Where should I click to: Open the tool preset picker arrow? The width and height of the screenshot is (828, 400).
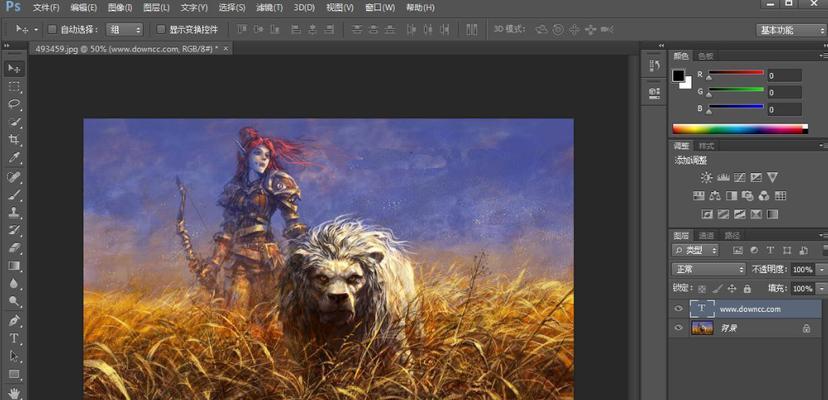(36, 30)
